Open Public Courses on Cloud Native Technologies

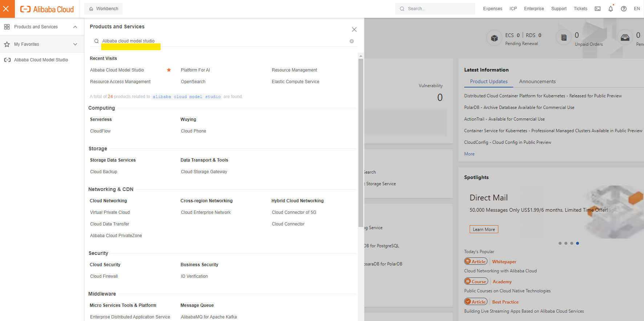click(507, 291)
